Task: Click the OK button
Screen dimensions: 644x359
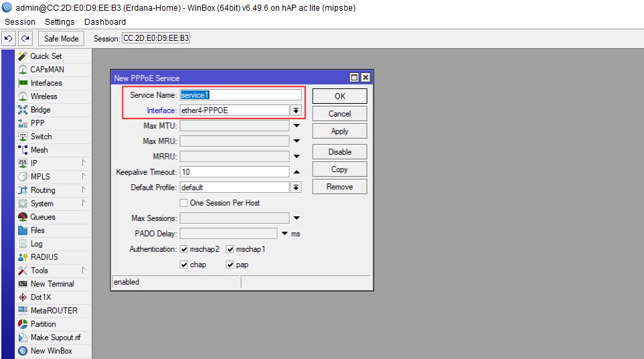Action: [x=339, y=96]
